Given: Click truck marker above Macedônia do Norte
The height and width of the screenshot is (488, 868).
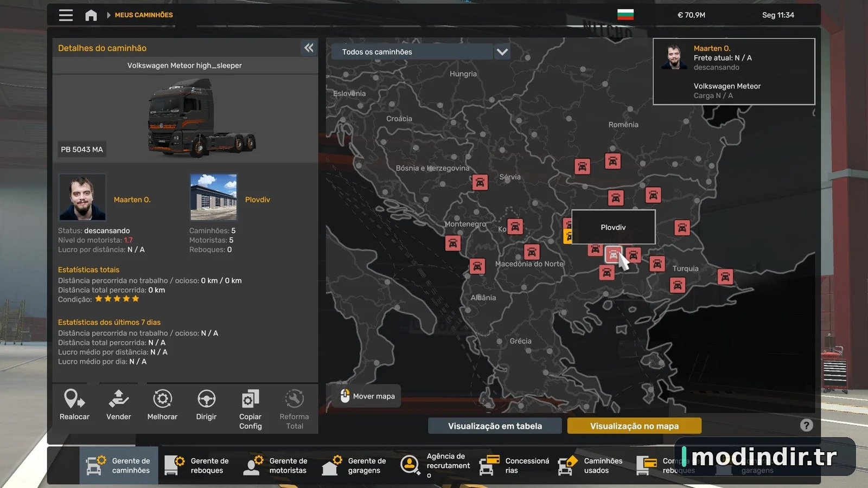Looking at the screenshot, I should click(532, 252).
